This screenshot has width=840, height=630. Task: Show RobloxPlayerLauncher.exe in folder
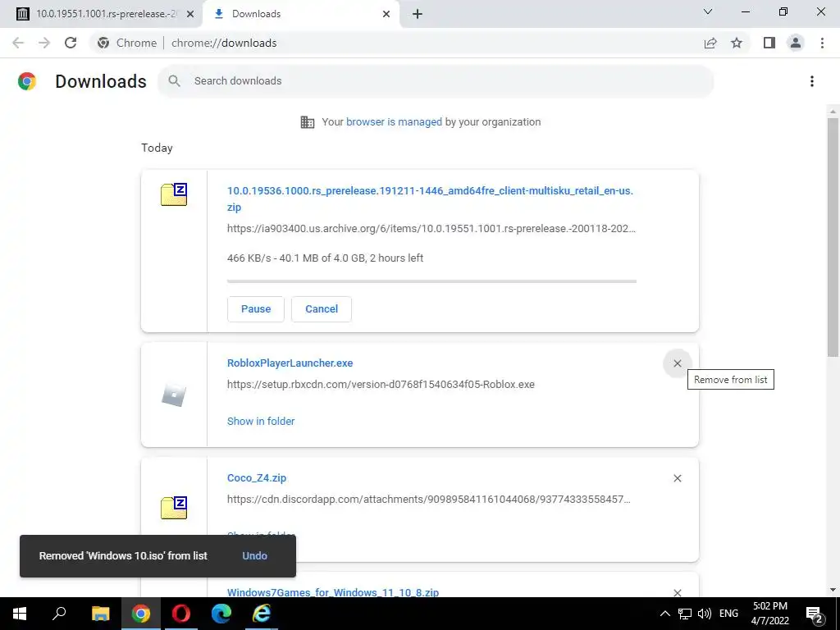[261, 422]
